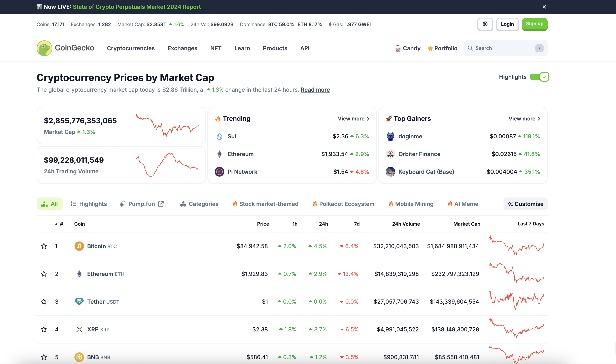Click the XRP coin icon
Viewport: 616px width, 364px height.
(x=79, y=329)
